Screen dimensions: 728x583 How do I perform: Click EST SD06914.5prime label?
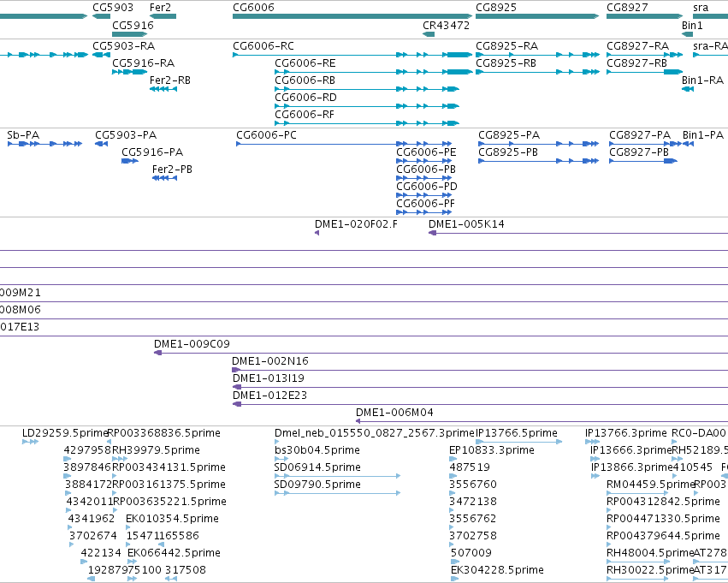(317, 467)
